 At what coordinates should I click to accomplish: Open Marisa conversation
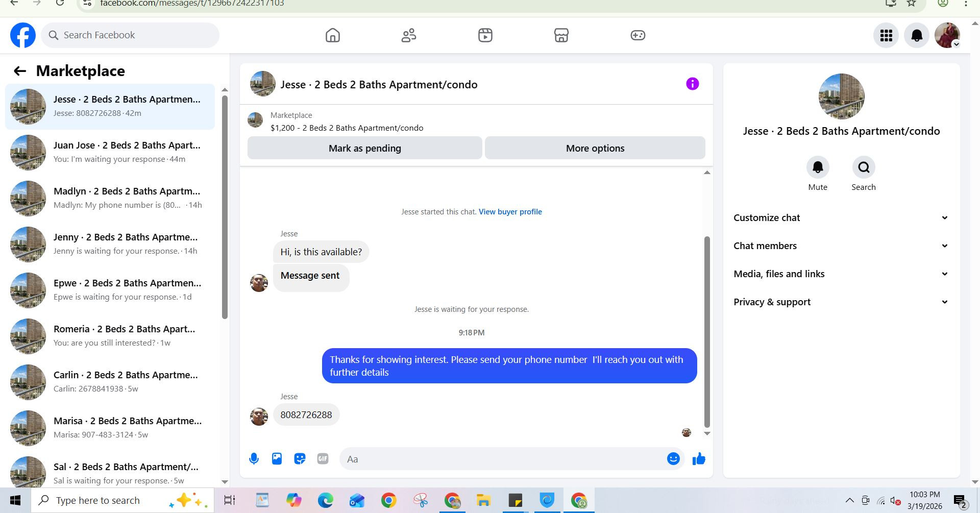[110, 428]
